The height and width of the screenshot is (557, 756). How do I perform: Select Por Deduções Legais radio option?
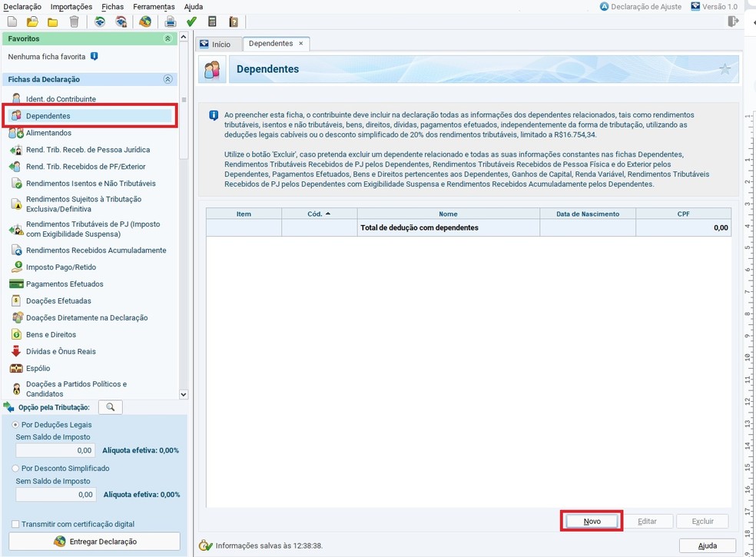15,424
